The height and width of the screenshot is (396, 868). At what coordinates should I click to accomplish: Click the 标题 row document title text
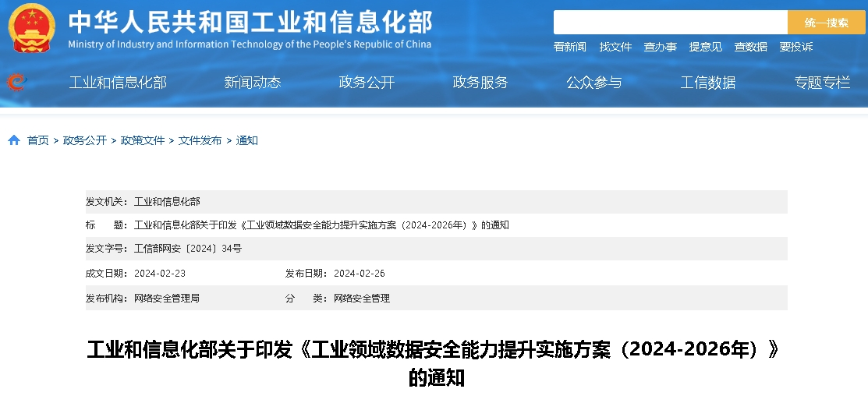[321, 225]
